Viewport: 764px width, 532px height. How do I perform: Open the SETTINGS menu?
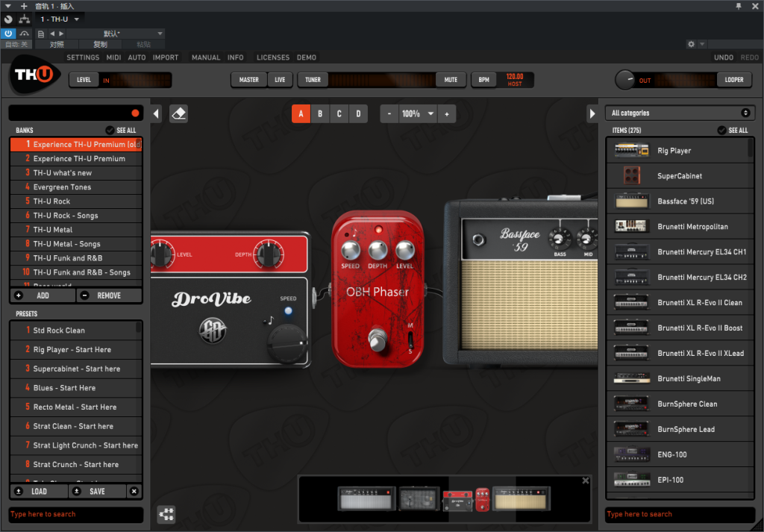pyautogui.click(x=83, y=57)
